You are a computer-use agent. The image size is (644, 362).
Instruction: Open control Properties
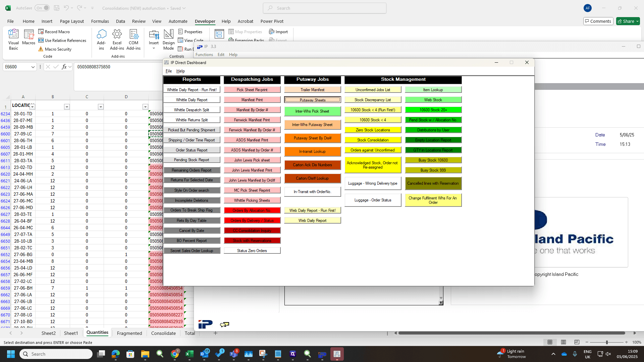point(190,32)
